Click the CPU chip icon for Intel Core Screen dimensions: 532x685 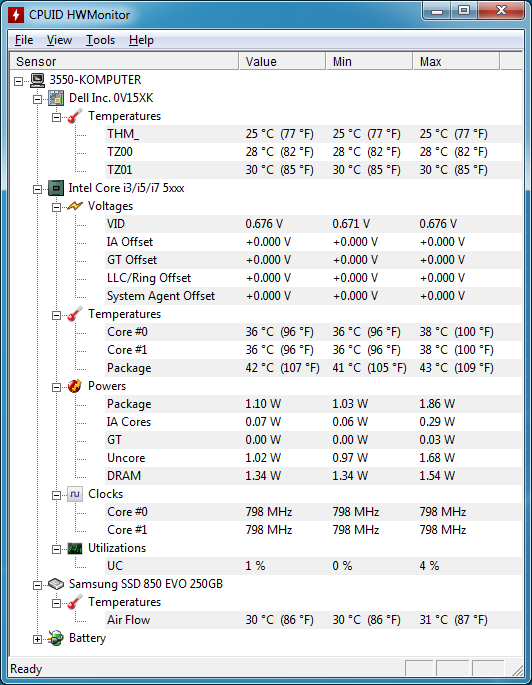point(56,188)
